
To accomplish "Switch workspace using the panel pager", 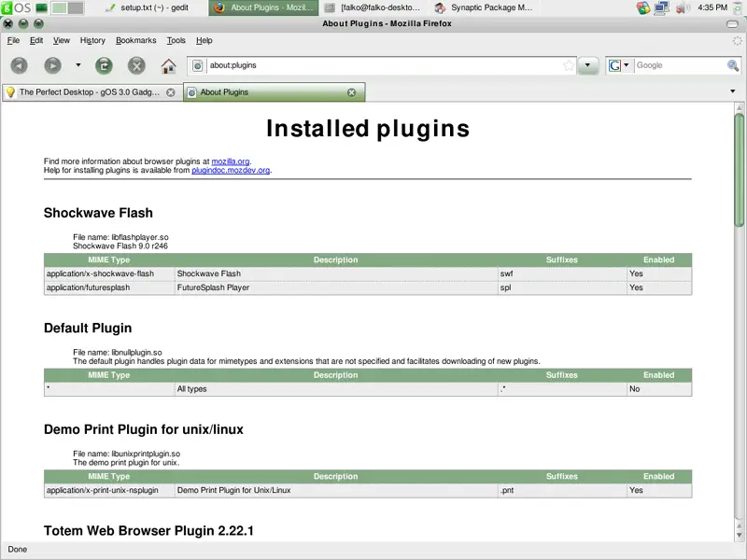I will coord(67,7).
